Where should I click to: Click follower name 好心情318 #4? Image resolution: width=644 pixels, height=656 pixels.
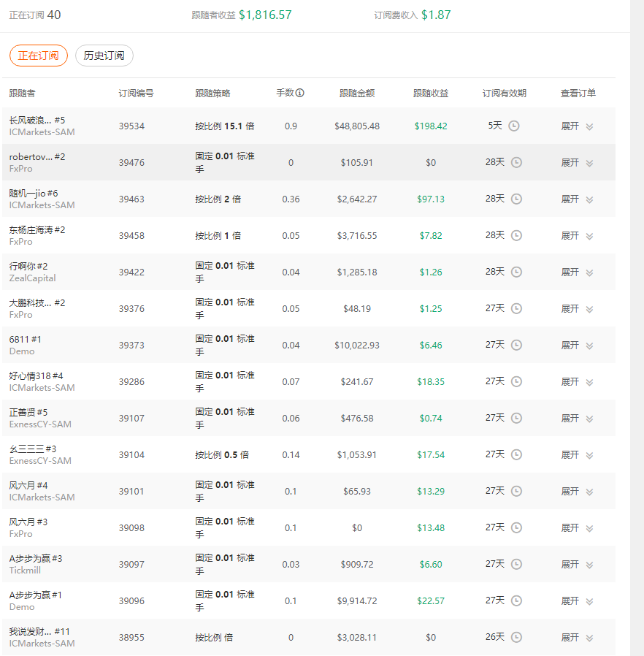point(36,376)
